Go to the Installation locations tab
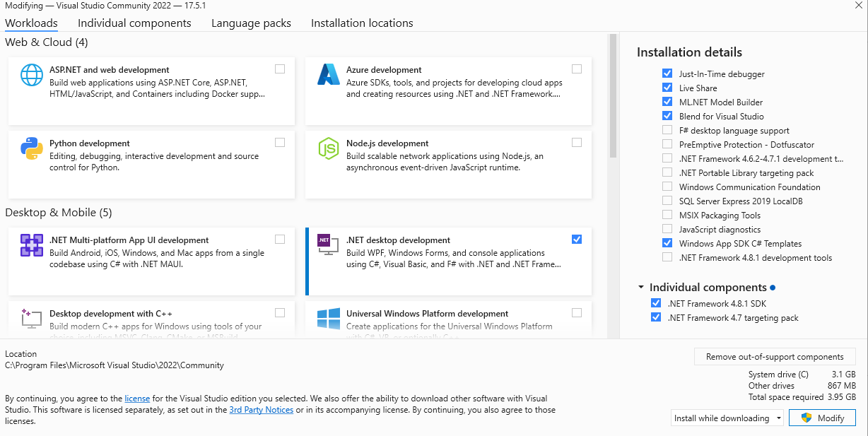The width and height of the screenshot is (868, 436). tap(362, 23)
